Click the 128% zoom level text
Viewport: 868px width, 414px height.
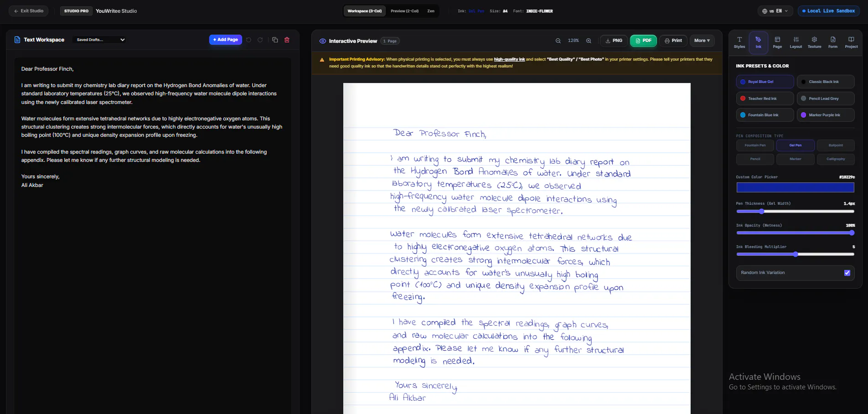573,41
